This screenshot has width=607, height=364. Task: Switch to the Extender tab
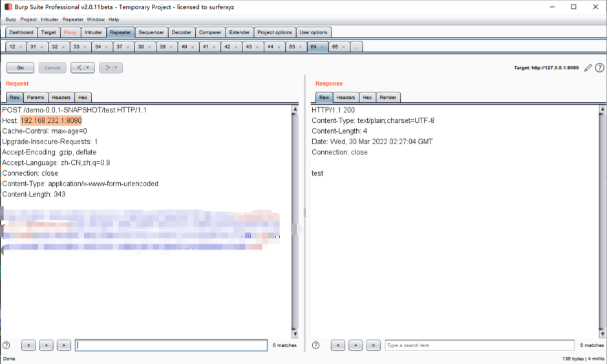pyautogui.click(x=239, y=32)
